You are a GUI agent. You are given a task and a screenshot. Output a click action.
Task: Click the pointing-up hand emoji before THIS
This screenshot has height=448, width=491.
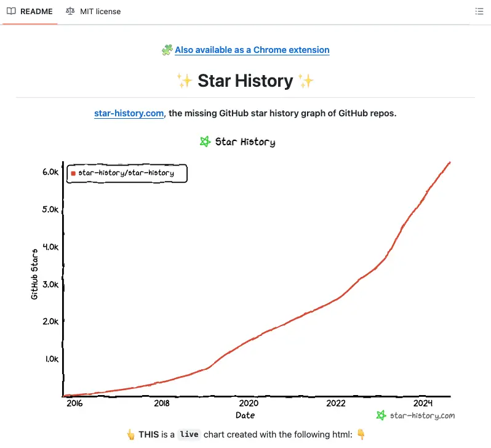tap(130, 434)
